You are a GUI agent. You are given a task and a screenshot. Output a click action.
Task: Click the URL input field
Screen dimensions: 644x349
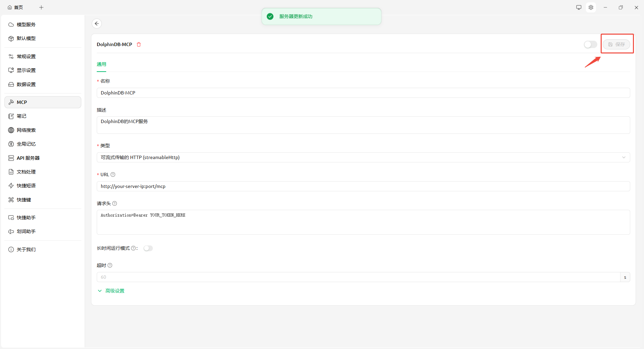click(x=363, y=186)
